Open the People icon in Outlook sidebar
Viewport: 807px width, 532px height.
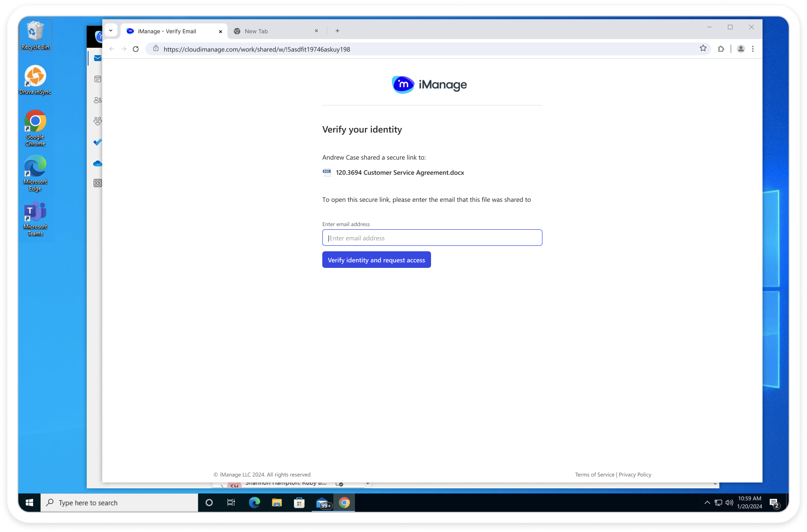click(98, 100)
